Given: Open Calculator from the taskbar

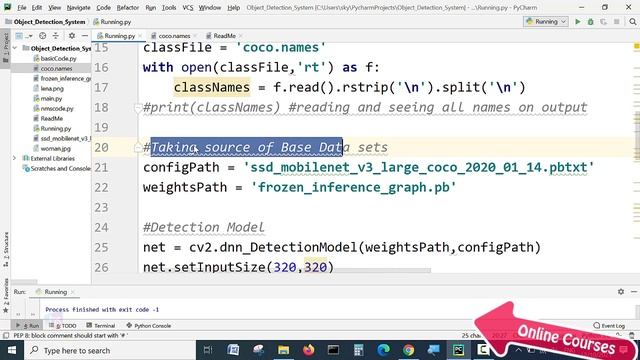Looking at the screenshot, I should point(358,350).
